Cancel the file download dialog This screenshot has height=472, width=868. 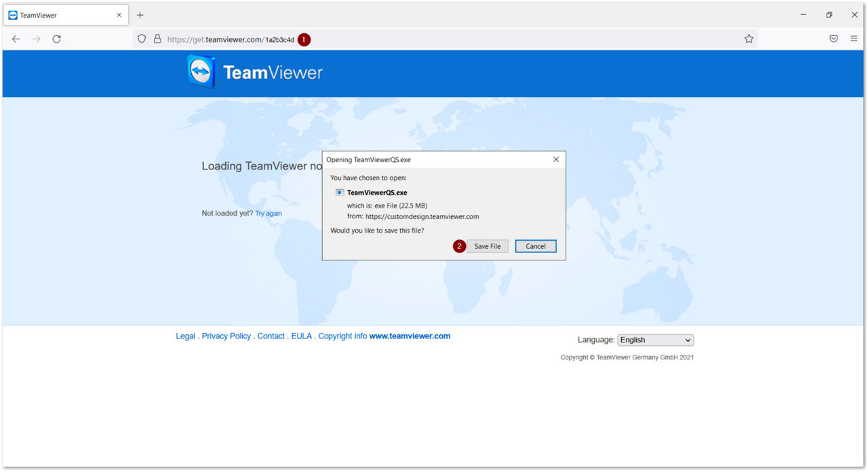[x=536, y=246]
